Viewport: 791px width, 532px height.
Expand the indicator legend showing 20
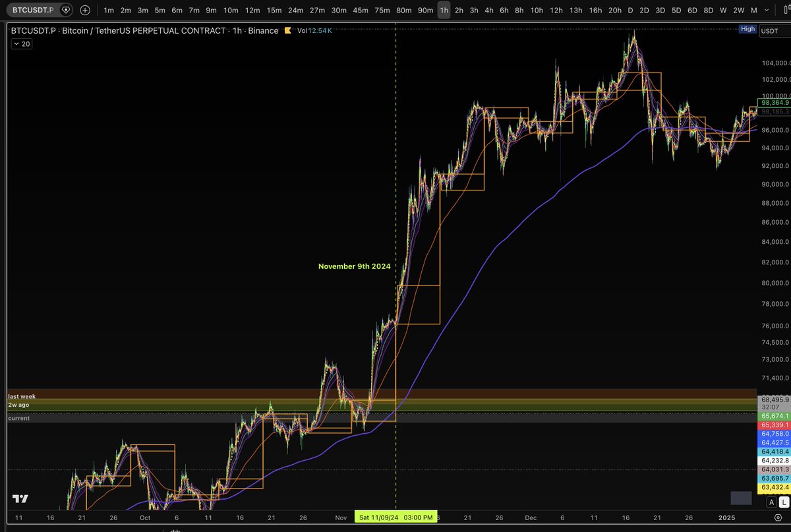pyautogui.click(x=22, y=44)
